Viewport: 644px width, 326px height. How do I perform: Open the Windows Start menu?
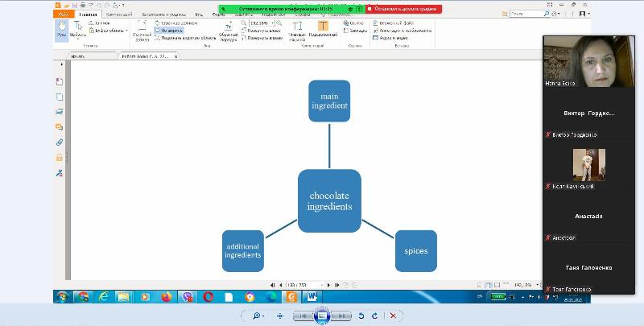pyautogui.click(x=63, y=296)
